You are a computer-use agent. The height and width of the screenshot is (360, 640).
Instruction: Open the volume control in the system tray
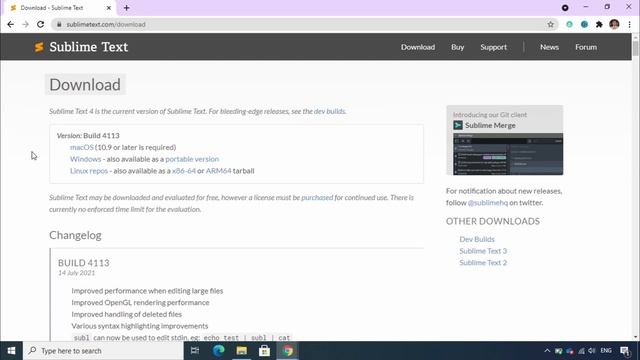(591, 351)
